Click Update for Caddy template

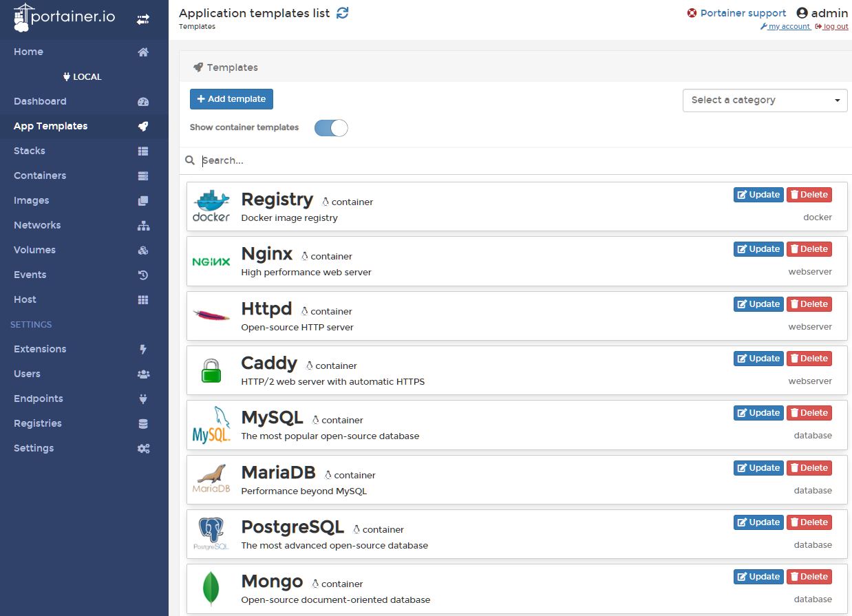758,359
